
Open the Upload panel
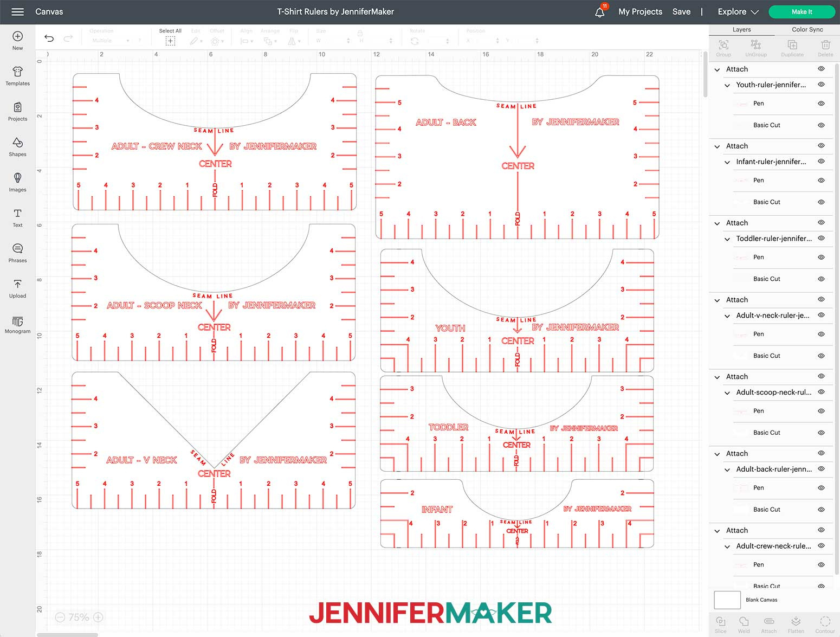pos(17,287)
